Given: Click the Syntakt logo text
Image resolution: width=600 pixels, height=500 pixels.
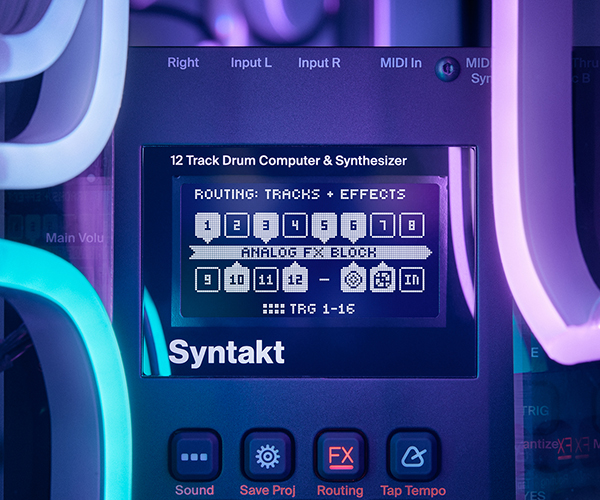Looking at the screenshot, I should coord(227,353).
